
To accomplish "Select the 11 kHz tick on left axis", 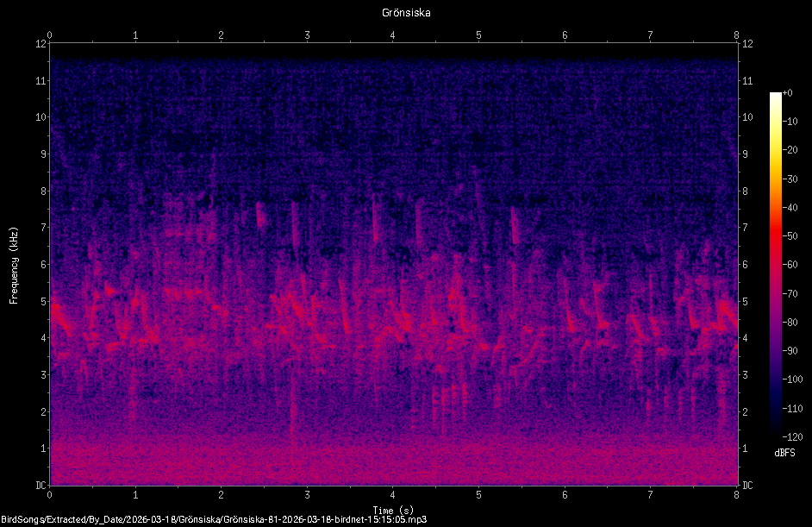I will coord(41,80).
